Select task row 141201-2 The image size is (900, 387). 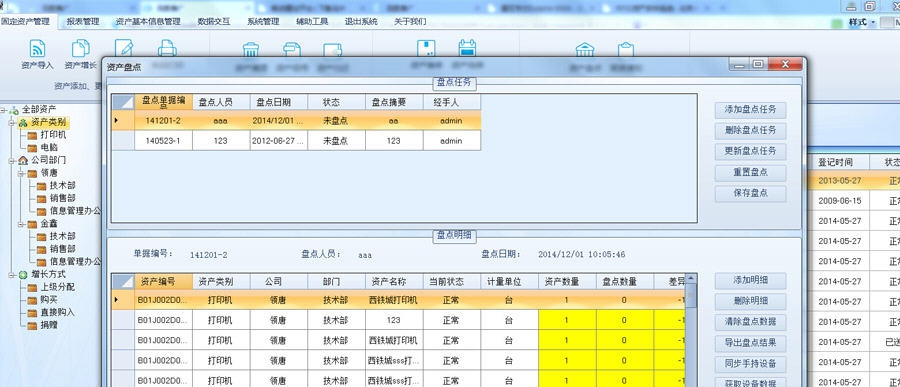(296, 121)
